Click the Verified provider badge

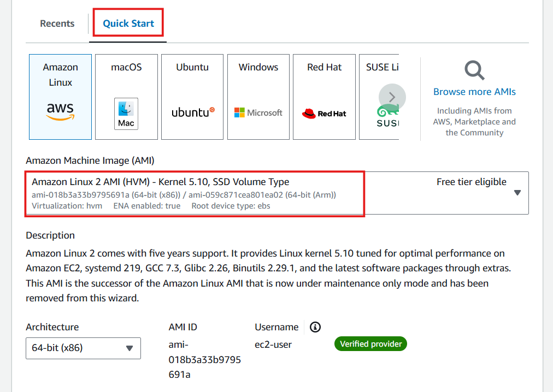point(370,344)
